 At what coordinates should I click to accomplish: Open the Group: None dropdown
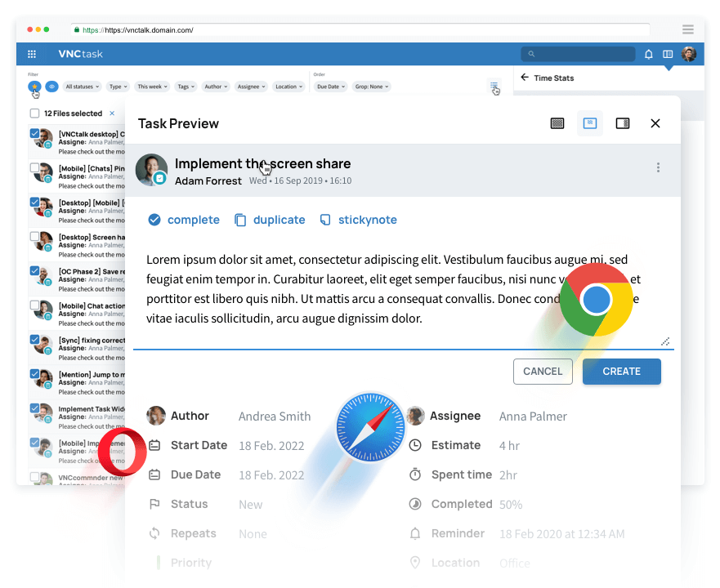[x=372, y=87]
